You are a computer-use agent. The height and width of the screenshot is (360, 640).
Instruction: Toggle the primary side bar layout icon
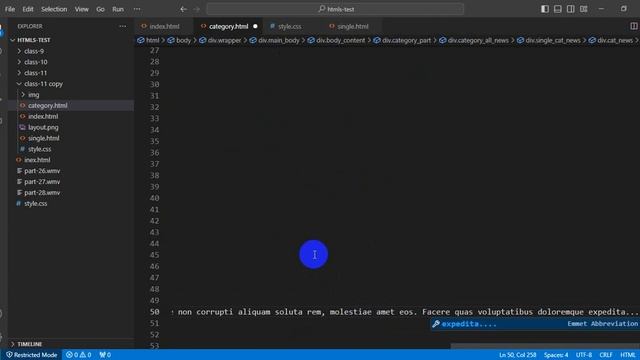click(544, 9)
